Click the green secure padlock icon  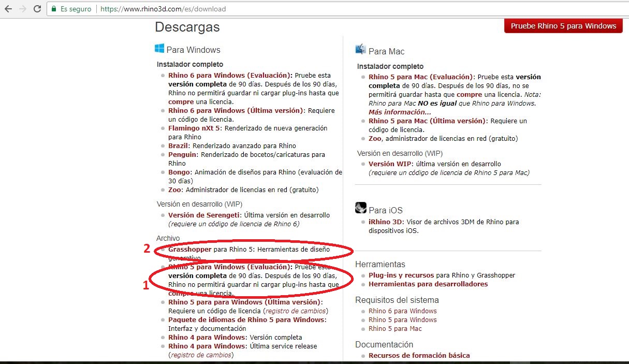[54, 9]
